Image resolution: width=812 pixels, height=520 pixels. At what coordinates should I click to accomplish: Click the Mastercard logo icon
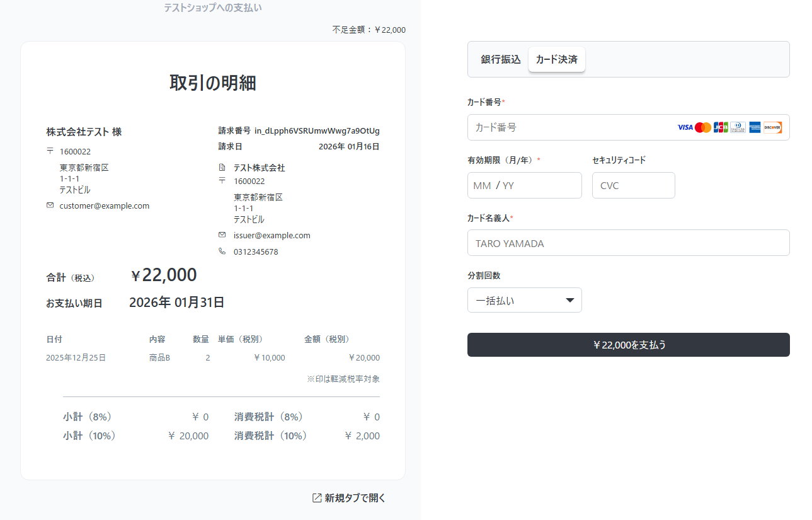[703, 127]
